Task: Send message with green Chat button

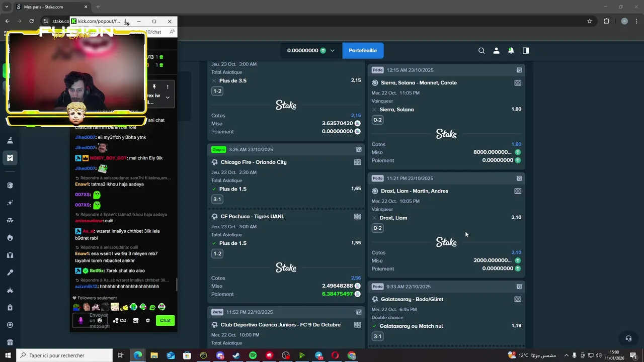Action: coord(165,320)
